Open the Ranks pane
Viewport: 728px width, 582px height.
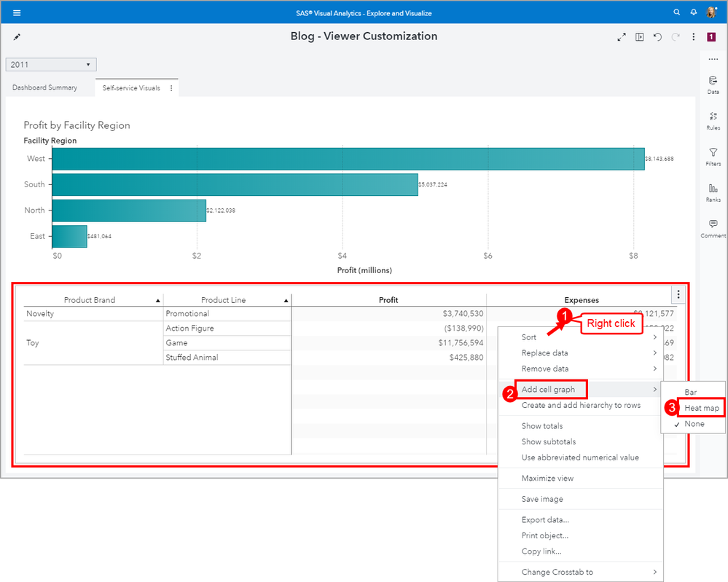(713, 192)
